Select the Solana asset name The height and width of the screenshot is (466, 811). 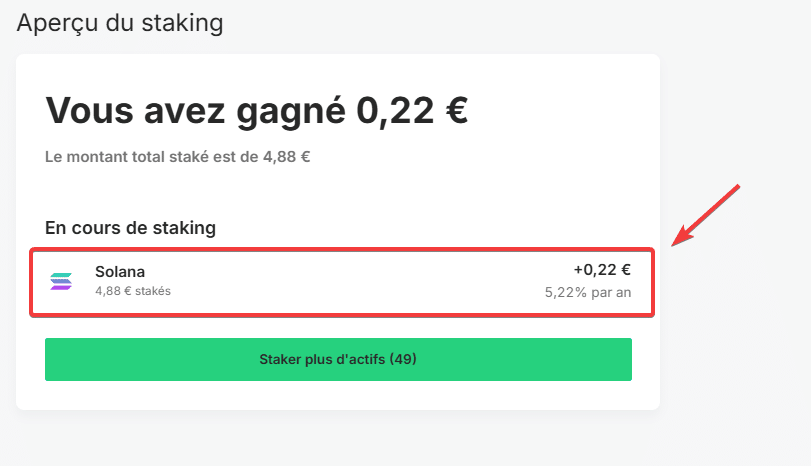pos(120,272)
